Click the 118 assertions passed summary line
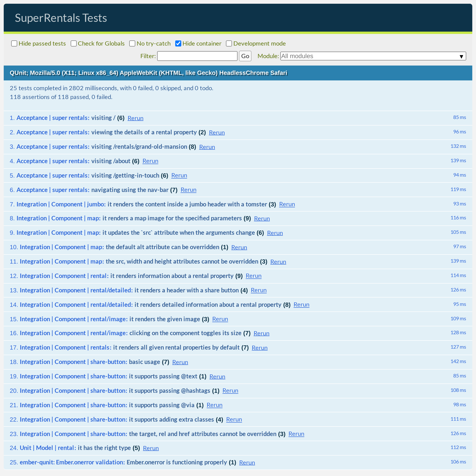Screen dimensions: 476x476 pos(61,97)
